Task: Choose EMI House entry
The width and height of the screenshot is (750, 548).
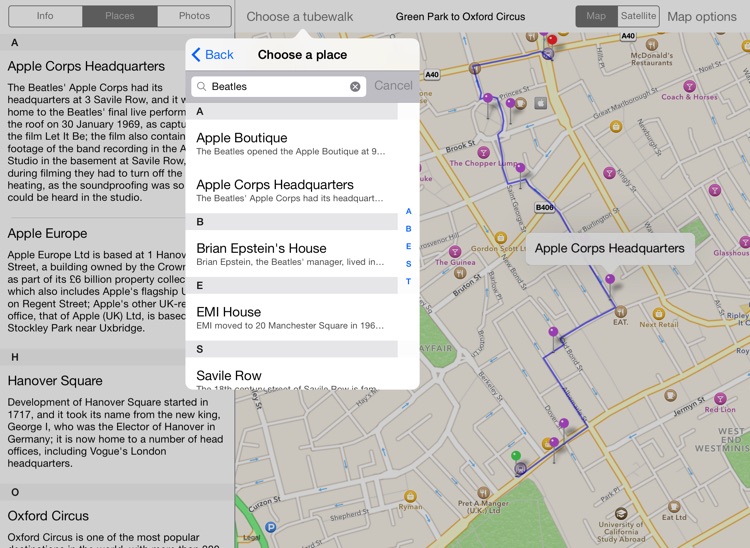Action: [291, 318]
